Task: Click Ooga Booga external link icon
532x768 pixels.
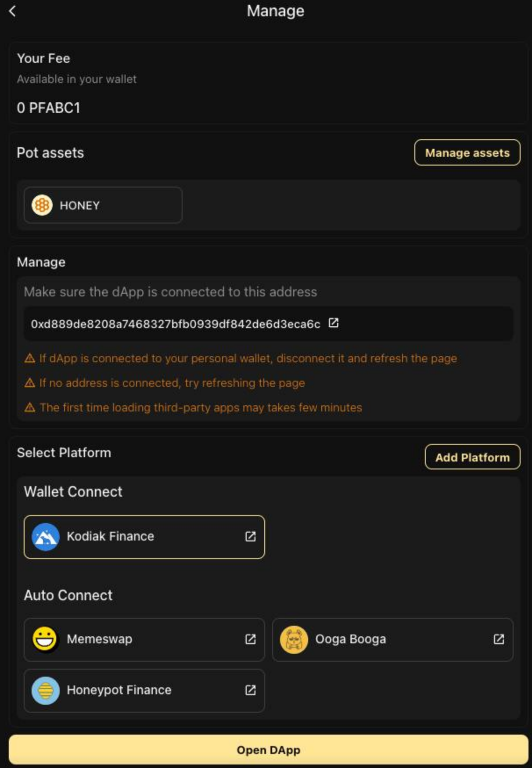Action: [499, 639]
